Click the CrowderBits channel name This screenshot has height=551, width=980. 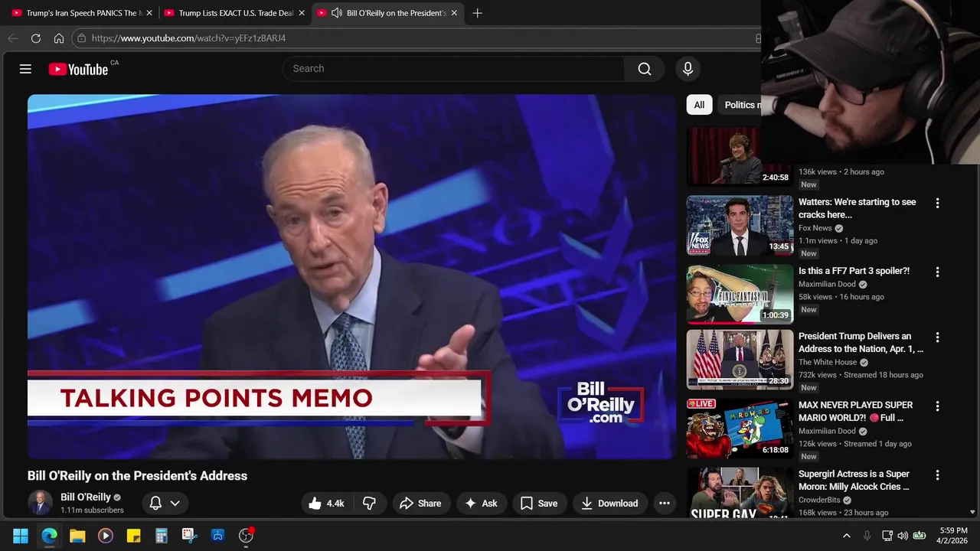[819, 500]
